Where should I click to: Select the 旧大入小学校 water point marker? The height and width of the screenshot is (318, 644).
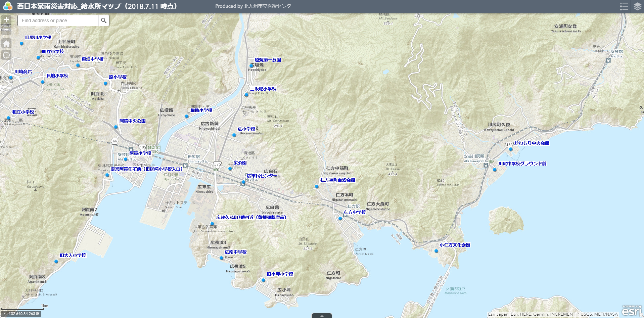click(56, 261)
